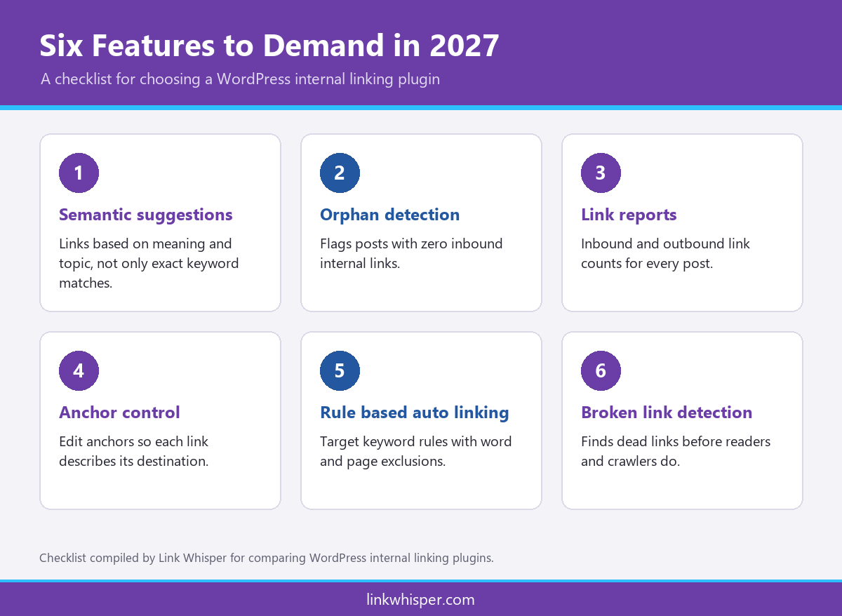Select the "Semantic suggestions" heading

146,215
